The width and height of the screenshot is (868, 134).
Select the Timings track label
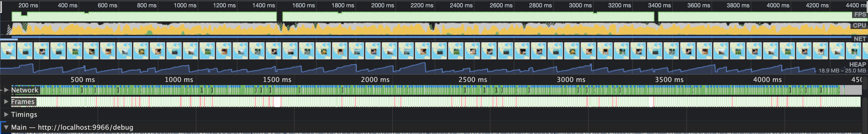point(24,114)
